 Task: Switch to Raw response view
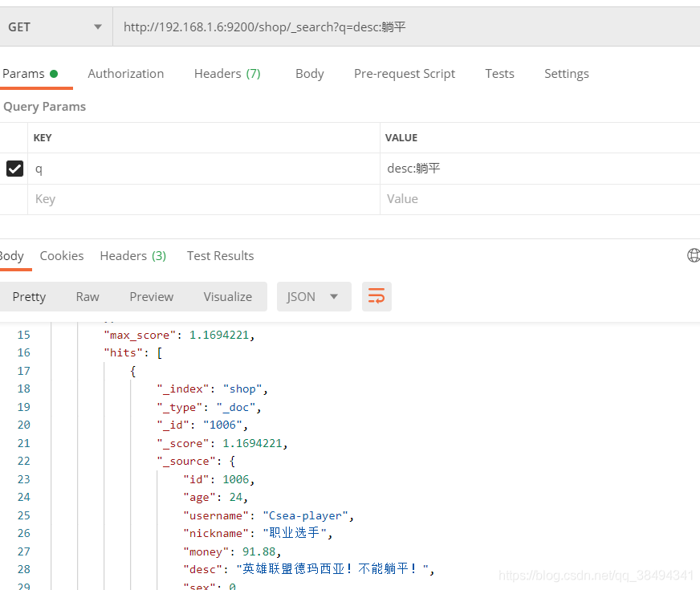[x=87, y=297]
